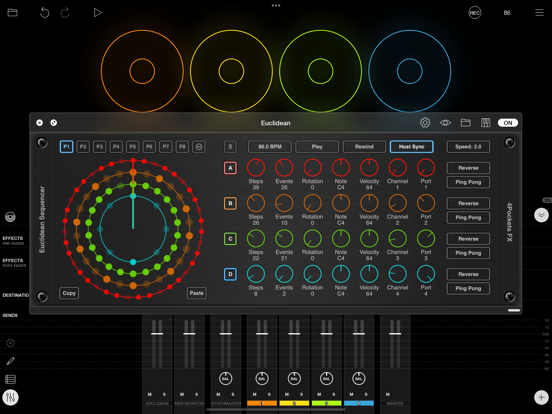Click track C Velocity knob

369,238
